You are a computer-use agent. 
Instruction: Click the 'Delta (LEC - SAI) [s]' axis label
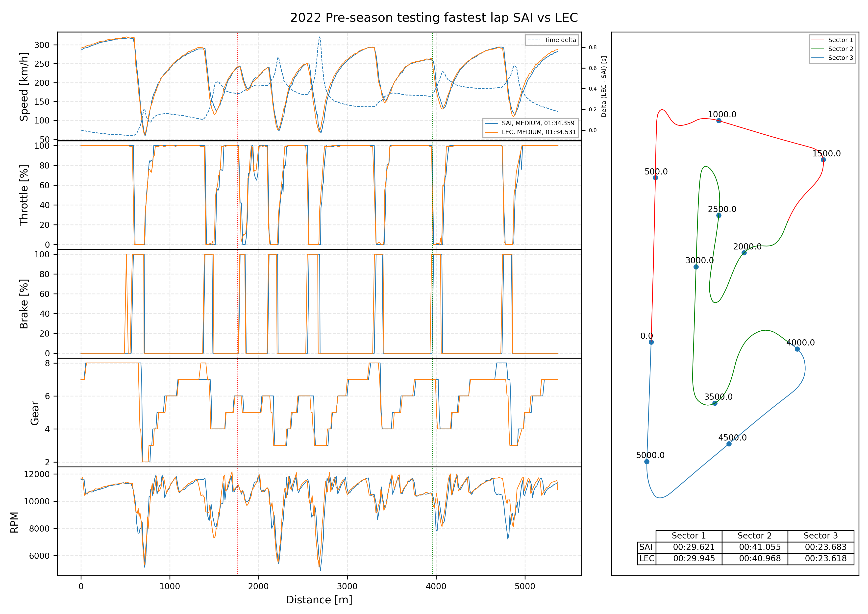pos(604,87)
